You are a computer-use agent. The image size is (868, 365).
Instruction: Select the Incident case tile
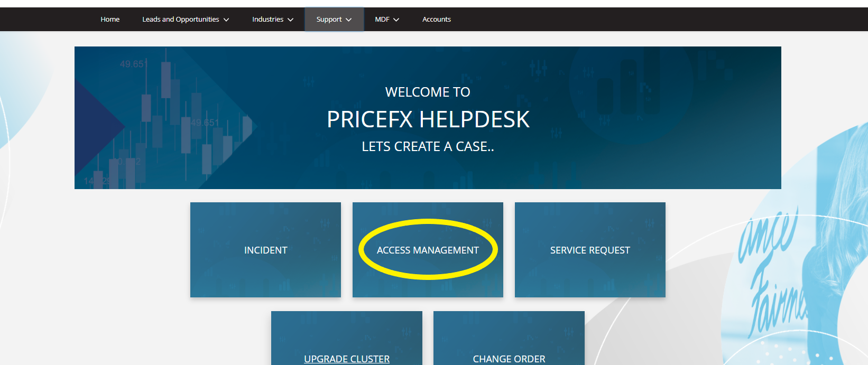[x=265, y=250]
